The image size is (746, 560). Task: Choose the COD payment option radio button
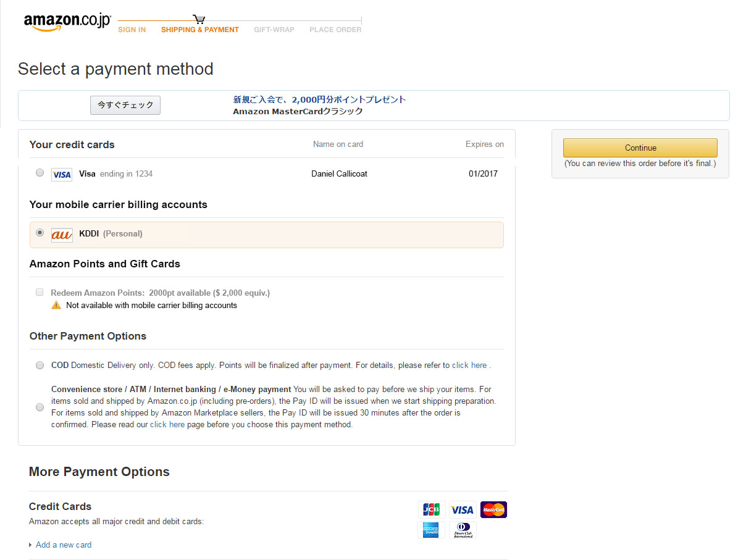[x=40, y=366]
